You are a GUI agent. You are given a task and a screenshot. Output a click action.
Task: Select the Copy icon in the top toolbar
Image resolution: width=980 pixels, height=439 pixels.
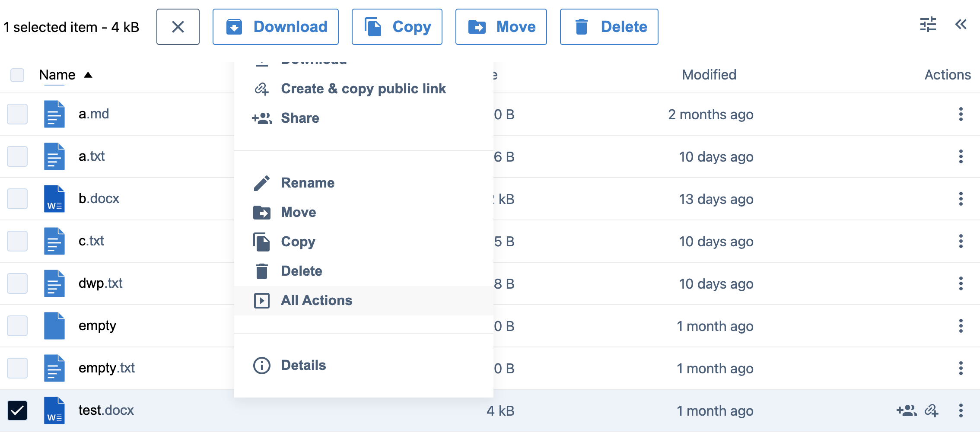pos(373,26)
